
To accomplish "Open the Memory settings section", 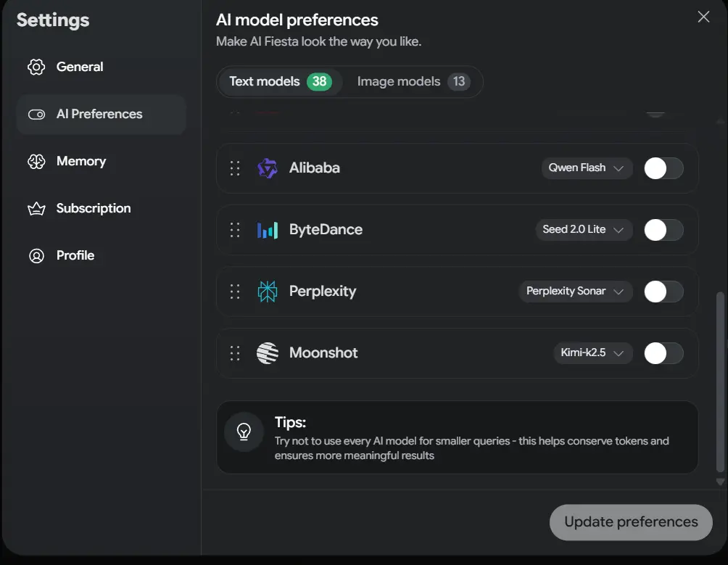I will tap(102, 161).
